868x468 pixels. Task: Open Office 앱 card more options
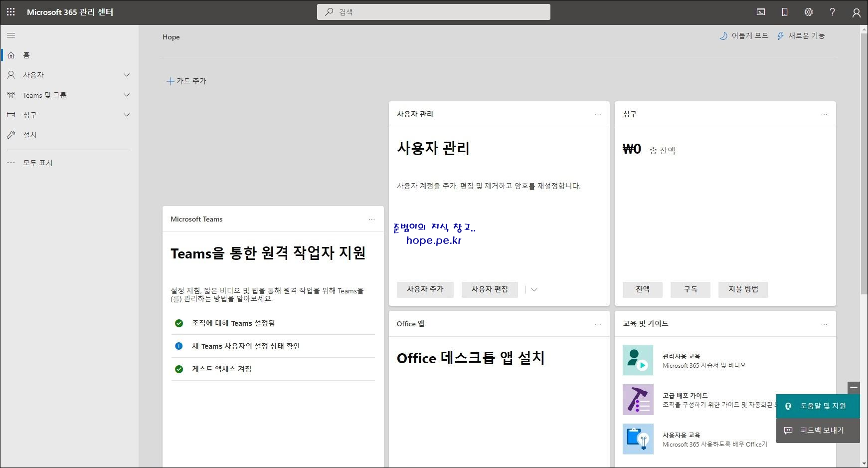(598, 324)
